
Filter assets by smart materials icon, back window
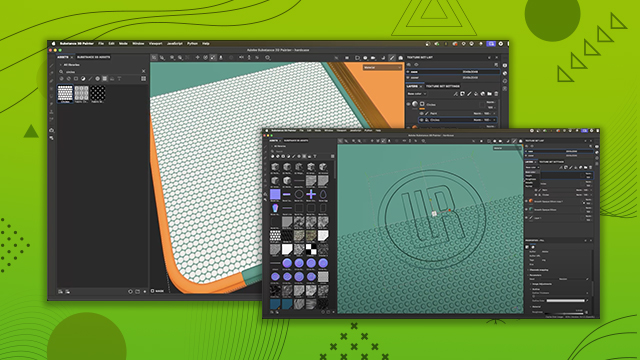(69, 78)
